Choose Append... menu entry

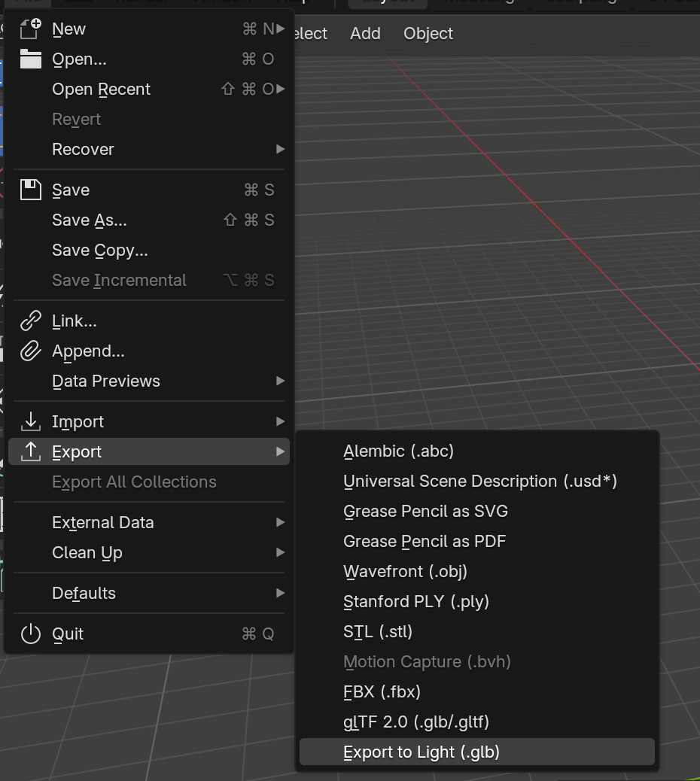click(149, 351)
